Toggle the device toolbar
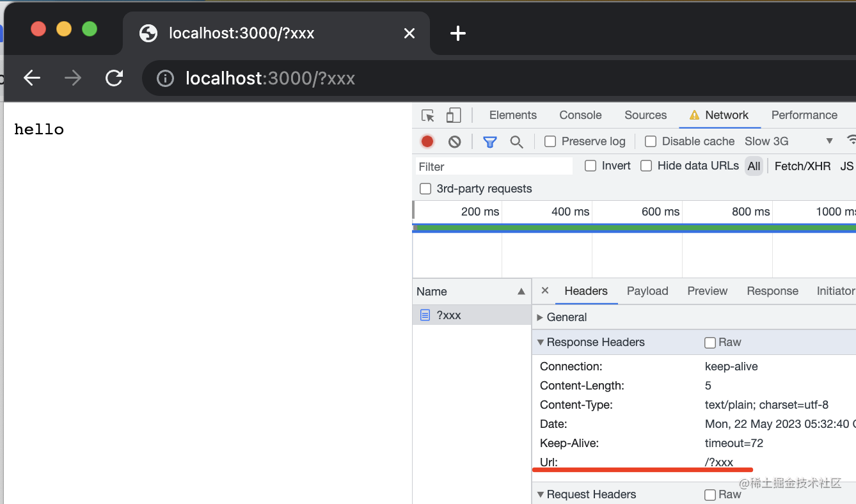Screen dimensions: 856x504 tap(454, 115)
